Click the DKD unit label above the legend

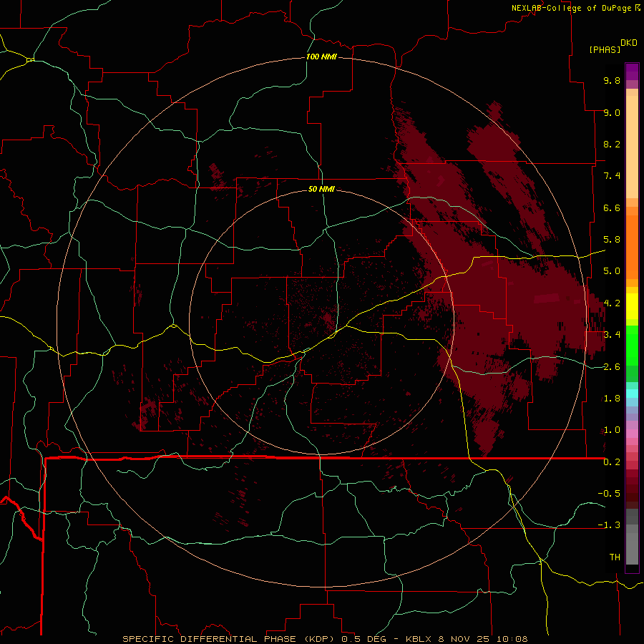click(629, 43)
